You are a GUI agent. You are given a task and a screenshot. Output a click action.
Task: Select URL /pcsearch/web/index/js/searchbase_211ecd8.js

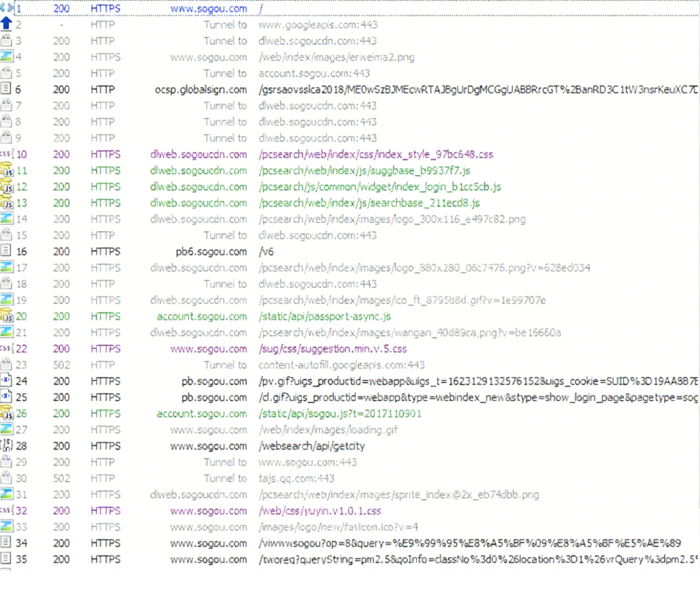(369, 203)
